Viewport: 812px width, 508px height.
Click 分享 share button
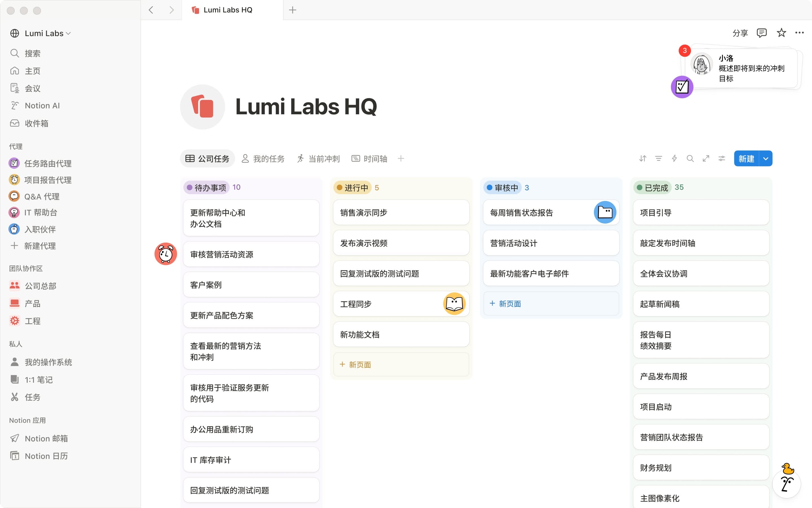(x=740, y=33)
